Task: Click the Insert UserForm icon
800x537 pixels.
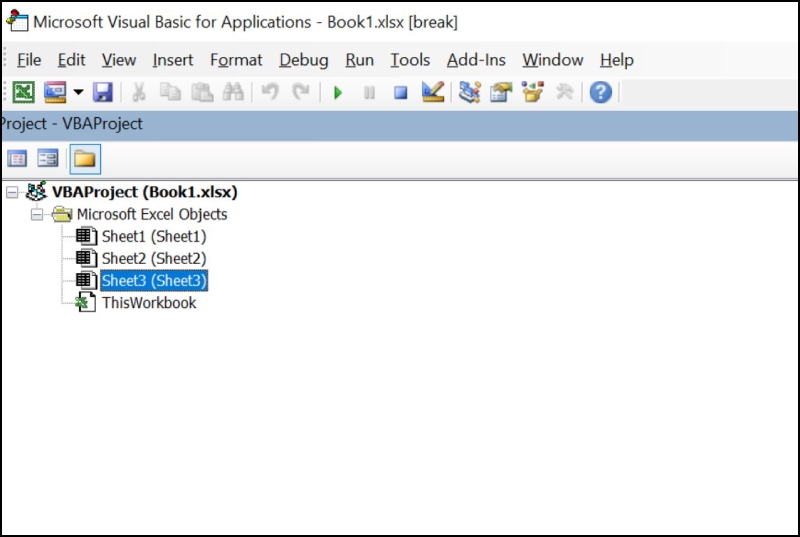Action: tap(55, 92)
